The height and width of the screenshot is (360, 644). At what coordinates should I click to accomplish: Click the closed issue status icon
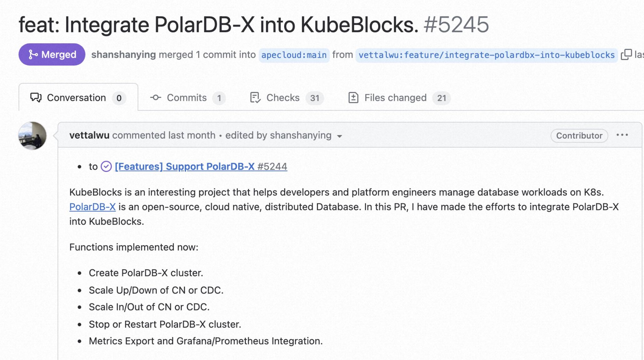106,167
